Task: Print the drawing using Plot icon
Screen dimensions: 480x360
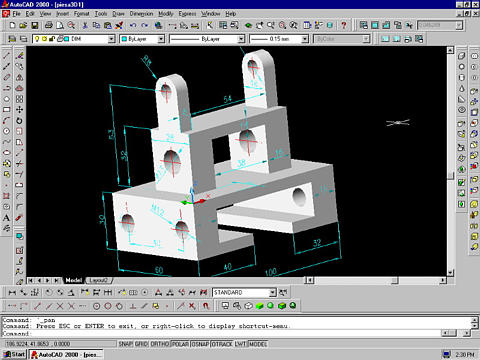Action: click(49, 25)
